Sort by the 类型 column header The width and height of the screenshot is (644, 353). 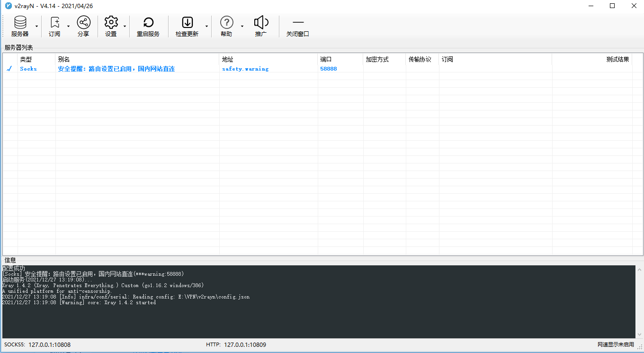coord(36,59)
